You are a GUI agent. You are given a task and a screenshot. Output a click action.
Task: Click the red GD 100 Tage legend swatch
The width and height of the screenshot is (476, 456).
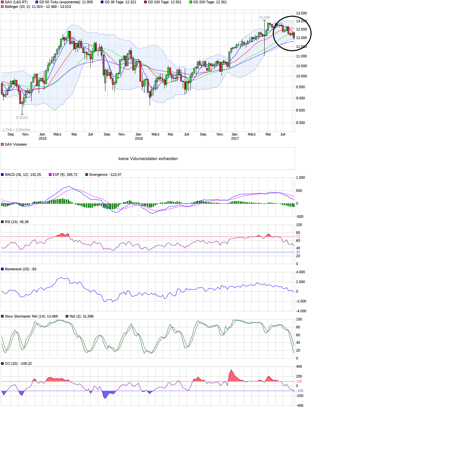coord(145,2)
